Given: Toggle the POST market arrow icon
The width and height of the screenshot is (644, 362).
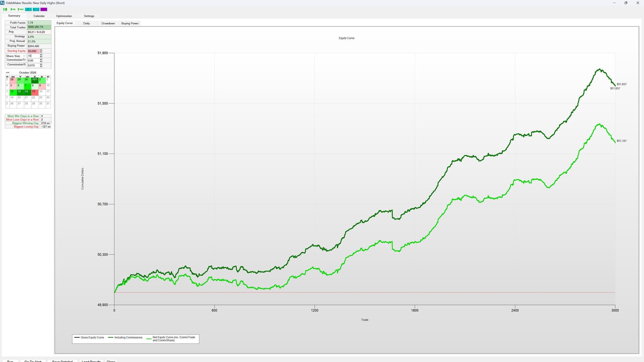Looking at the screenshot, I should pos(21,9).
